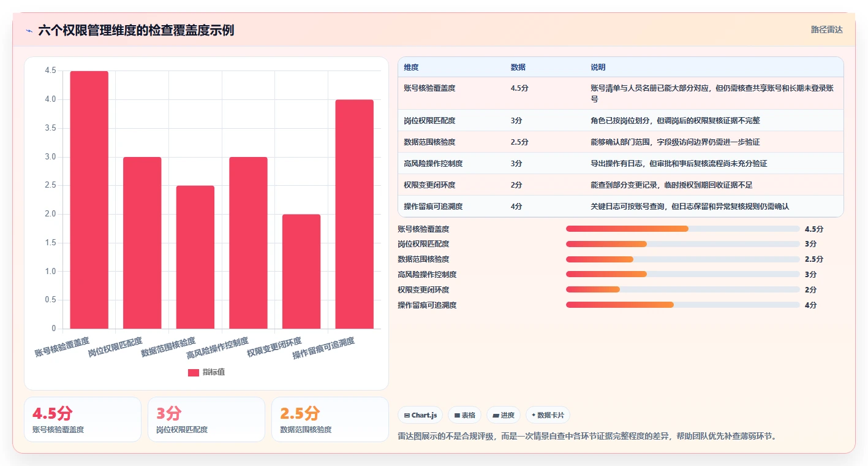
Task: Select the 数据卡片 tag chip
Action: [x=548, y=415]
